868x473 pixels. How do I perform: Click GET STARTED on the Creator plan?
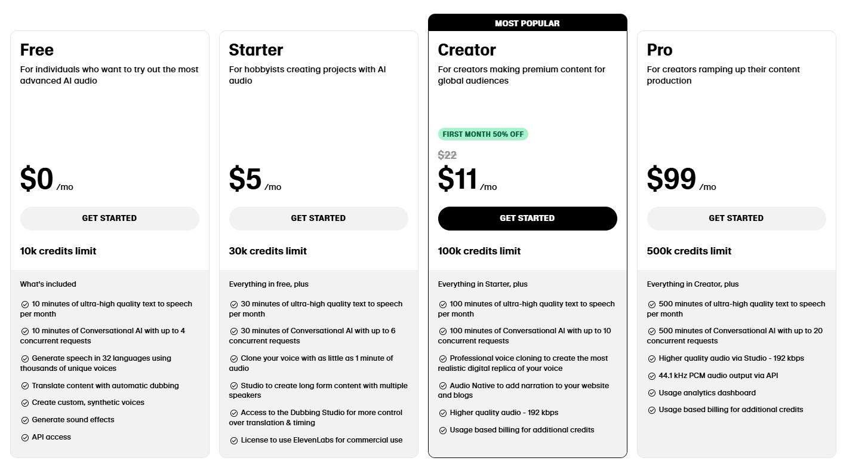point(527,218)
